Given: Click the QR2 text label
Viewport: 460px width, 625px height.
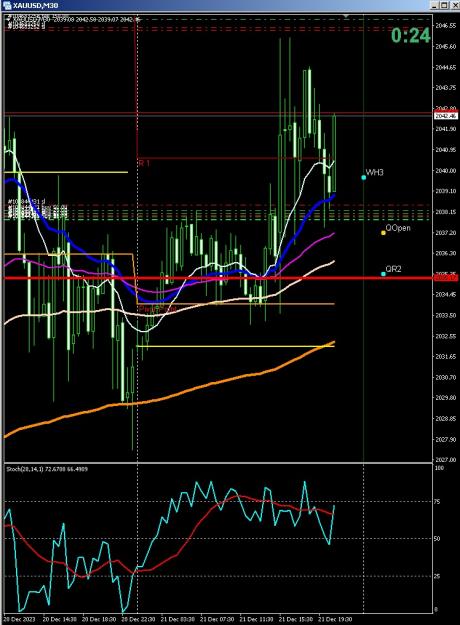Looking at the screenshot, I should (393, 269).
